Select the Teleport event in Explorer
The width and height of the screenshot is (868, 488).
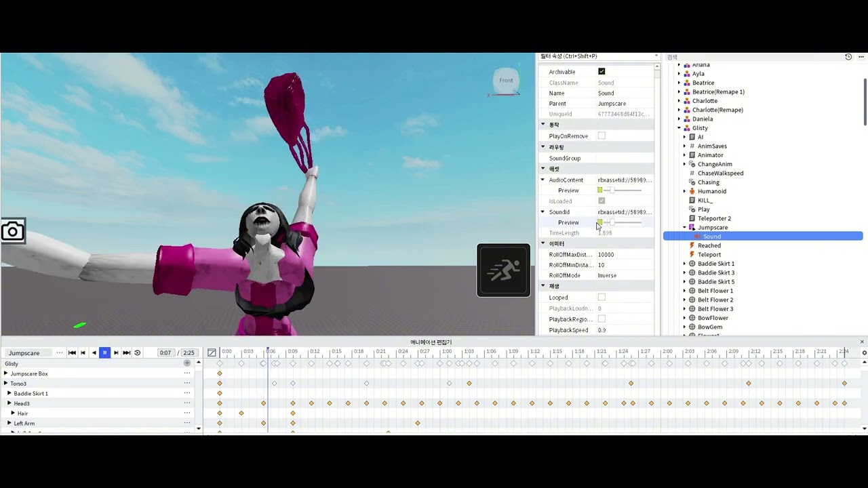(x=709, y=255)
